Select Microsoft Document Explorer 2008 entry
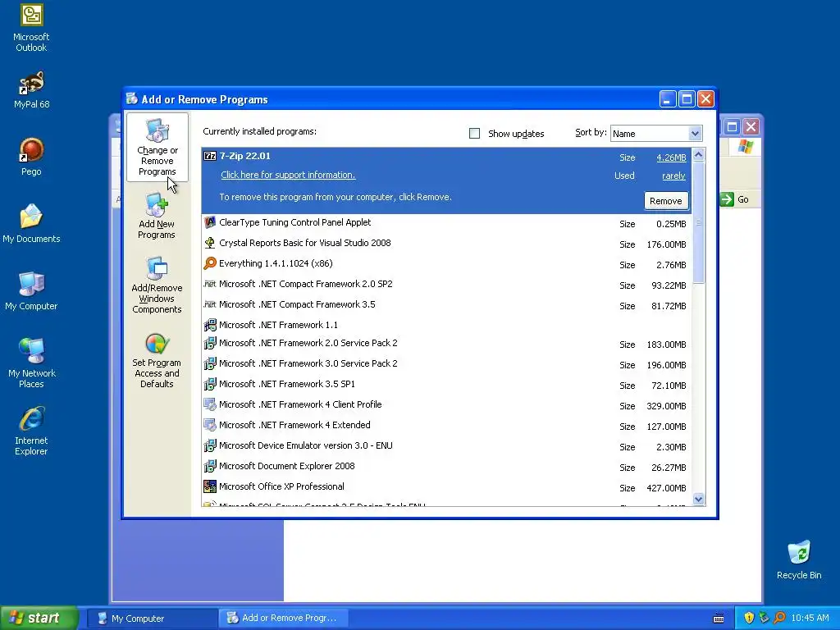 (446, 467)
